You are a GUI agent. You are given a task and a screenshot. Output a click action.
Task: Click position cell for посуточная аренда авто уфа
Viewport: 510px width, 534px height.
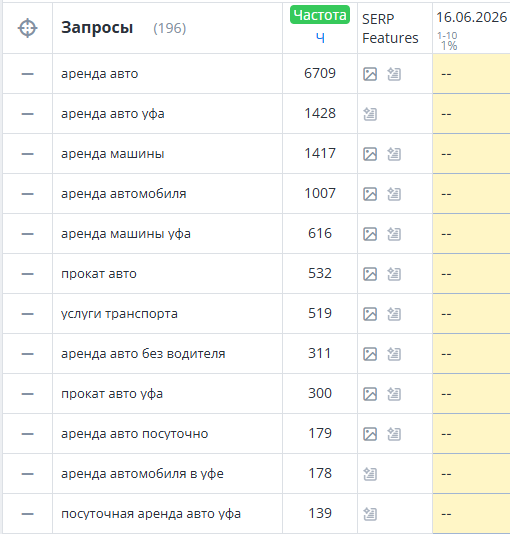471,514
